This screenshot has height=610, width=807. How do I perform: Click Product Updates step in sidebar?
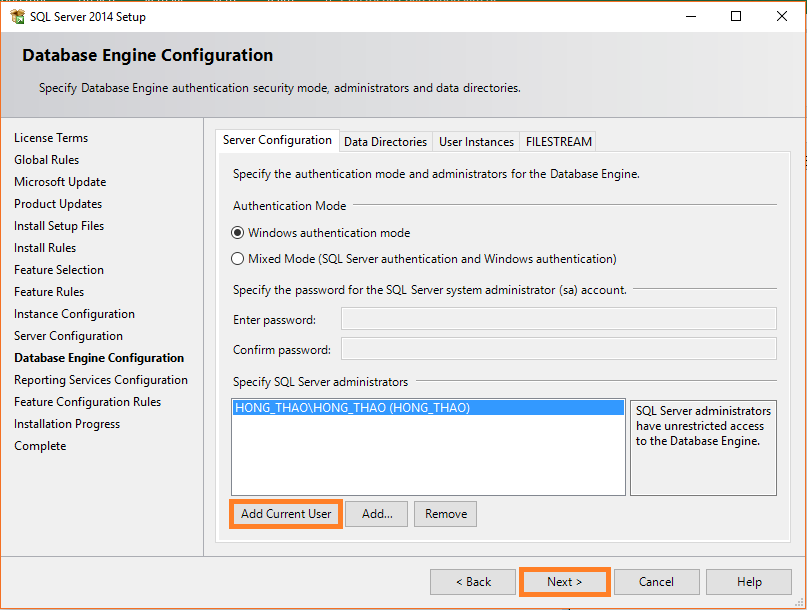point(58,204)
